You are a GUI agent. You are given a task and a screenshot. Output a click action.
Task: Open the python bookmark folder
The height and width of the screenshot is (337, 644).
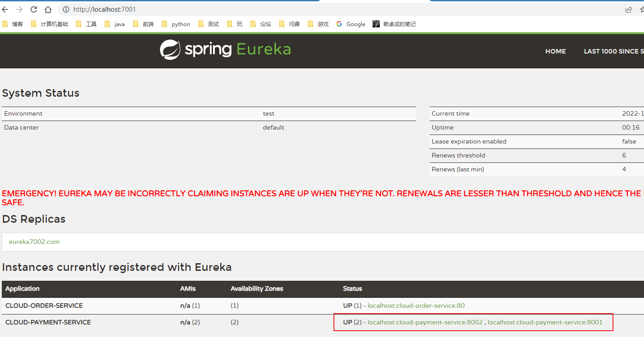(x=176, y=24)
